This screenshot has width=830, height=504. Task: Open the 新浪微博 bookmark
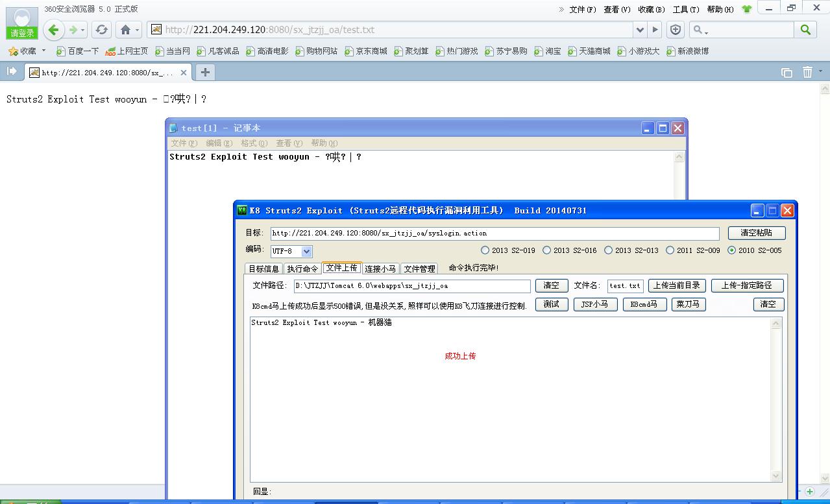coord(687,51)
